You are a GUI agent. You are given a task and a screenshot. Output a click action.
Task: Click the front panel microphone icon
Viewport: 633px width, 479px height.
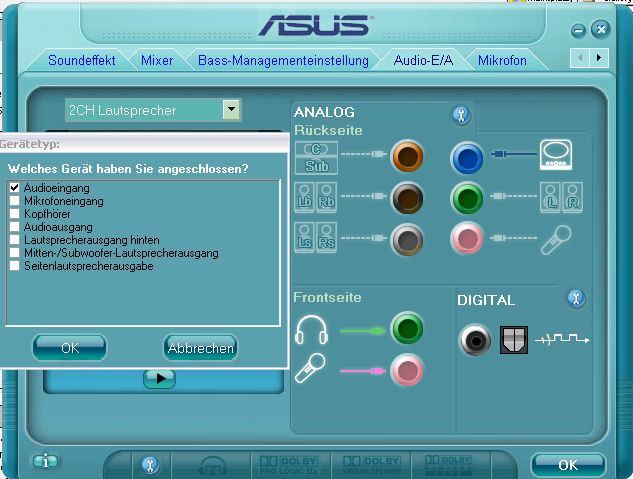(310, 368)
